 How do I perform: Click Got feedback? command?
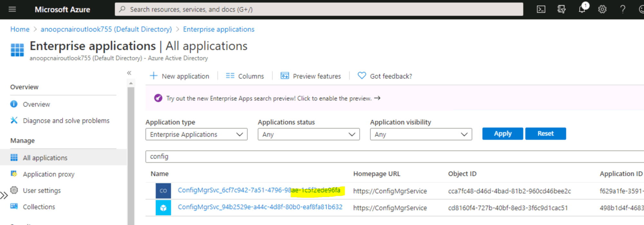[x=385, y=76]
